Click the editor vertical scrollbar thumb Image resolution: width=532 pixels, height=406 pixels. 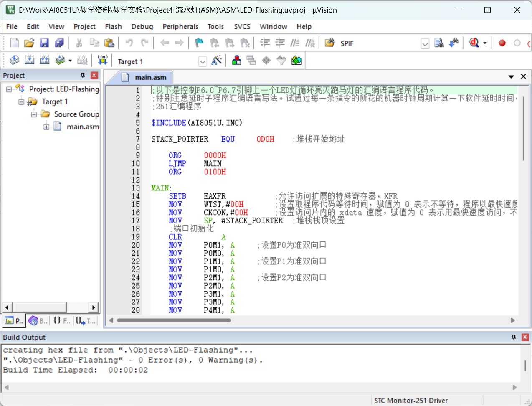pyautogui.click(x=523, y=128)
